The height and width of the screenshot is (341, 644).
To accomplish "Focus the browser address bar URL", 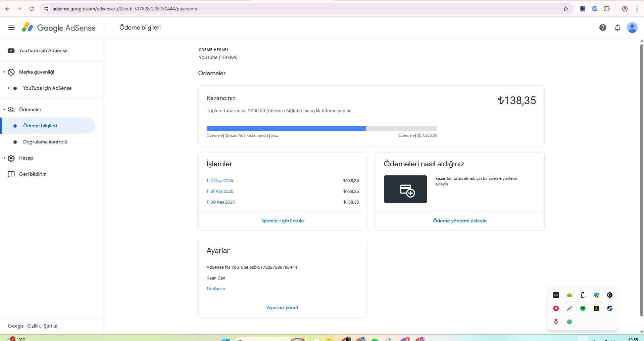I will coord(125,9).
